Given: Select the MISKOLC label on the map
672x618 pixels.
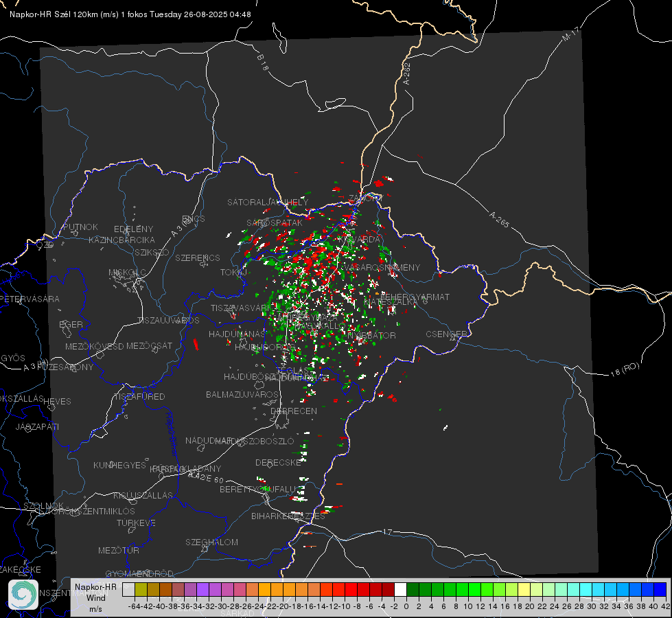Looking at the screenshot, I should click(127, 273).
